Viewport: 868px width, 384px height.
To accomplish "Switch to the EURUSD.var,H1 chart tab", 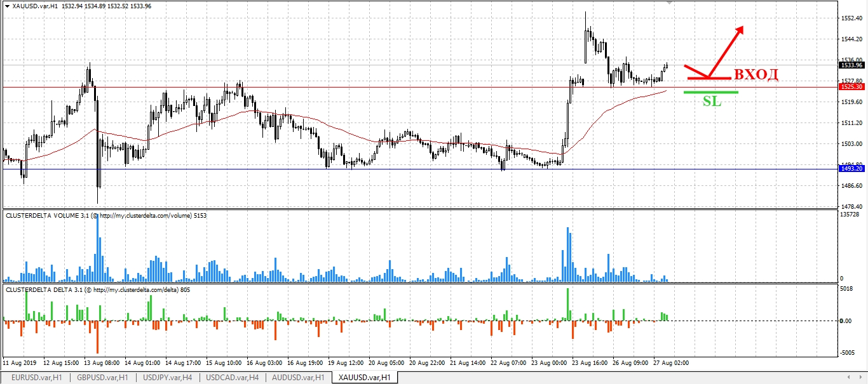I will point(36,378).
